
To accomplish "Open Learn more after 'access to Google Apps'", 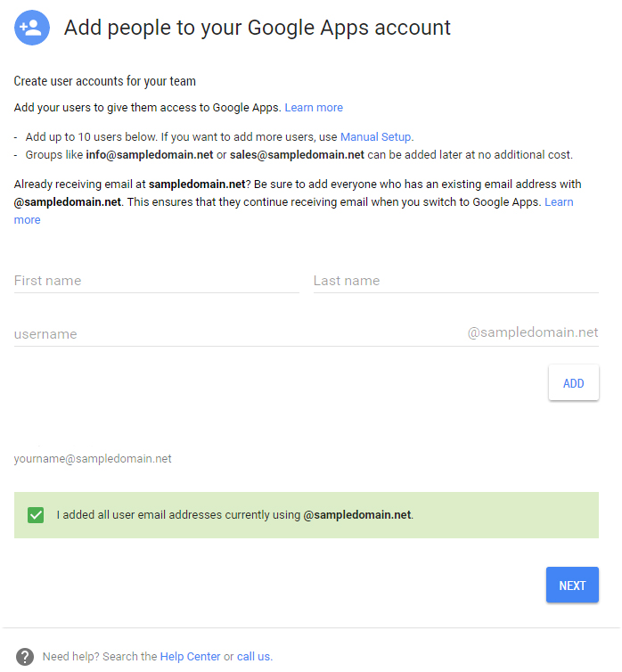I will click(314, 107).
